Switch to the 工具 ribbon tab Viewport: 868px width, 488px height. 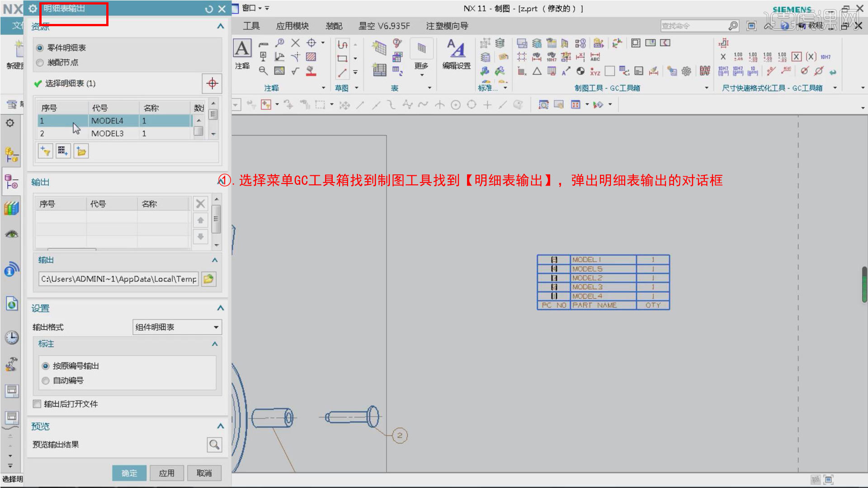[251, 26]
